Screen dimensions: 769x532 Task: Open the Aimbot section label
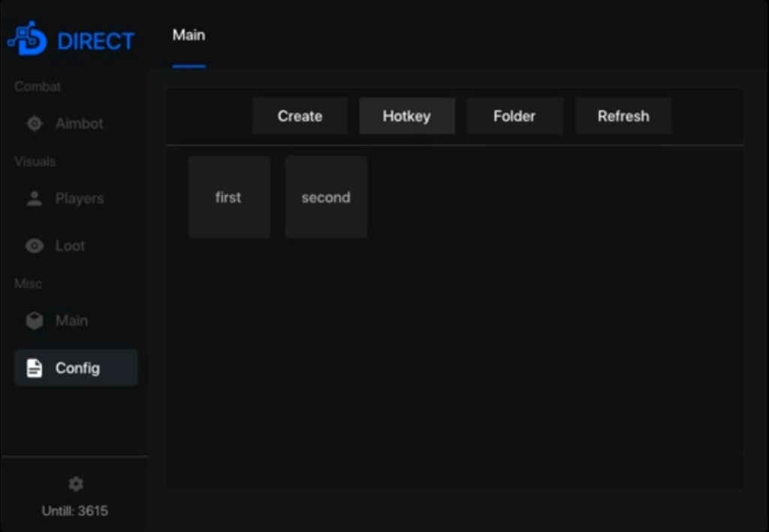click(x=80, y=124)
